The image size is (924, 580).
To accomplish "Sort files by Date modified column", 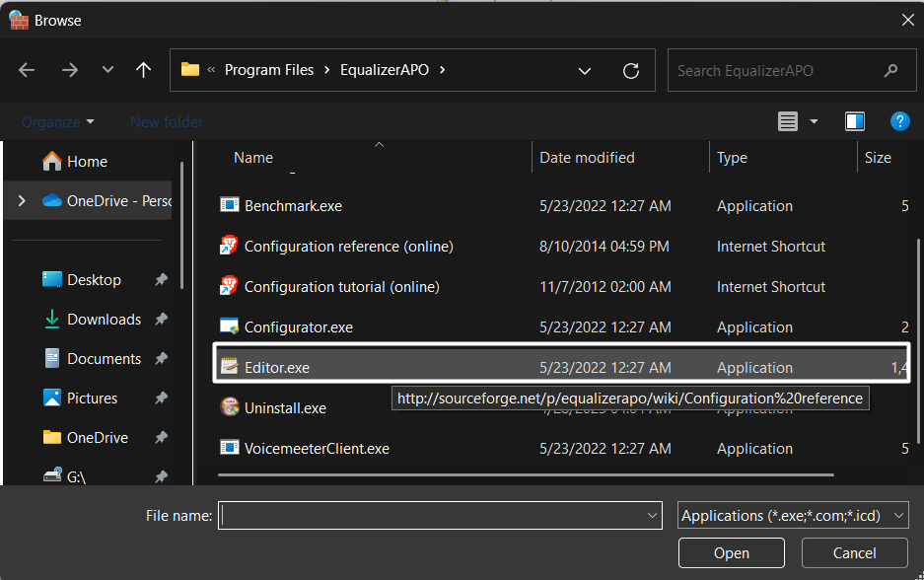I will (x=587, y=158).
